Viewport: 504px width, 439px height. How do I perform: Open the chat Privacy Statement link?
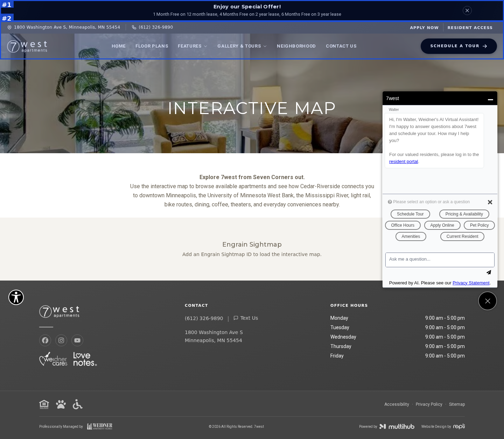[x=471, y=283]
